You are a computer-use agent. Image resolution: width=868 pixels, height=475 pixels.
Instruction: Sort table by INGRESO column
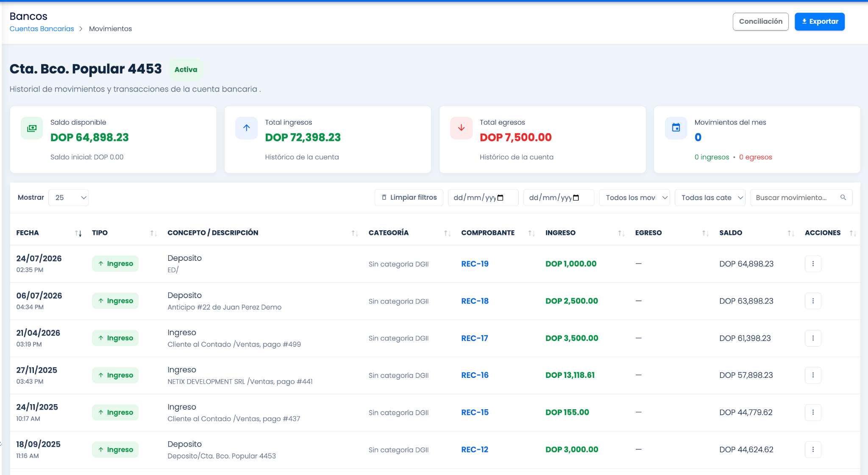(621, 233)
